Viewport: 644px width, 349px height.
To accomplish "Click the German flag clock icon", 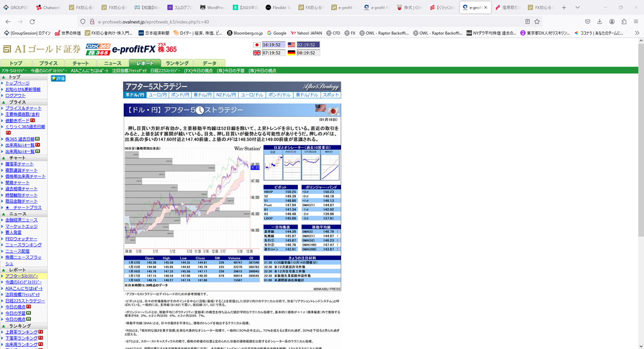I will tap(291, 53).
